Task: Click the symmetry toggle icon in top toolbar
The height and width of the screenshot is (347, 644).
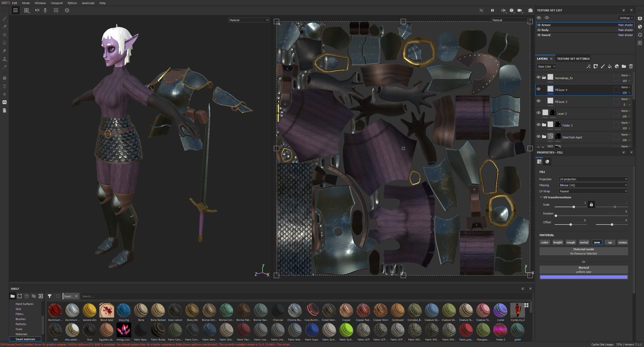Action: (37, 10)
